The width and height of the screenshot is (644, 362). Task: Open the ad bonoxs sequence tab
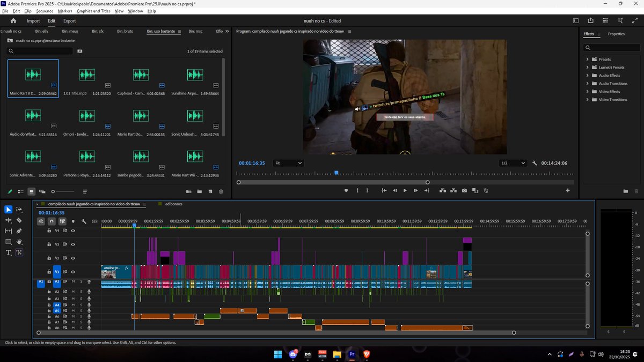point(173,204)
